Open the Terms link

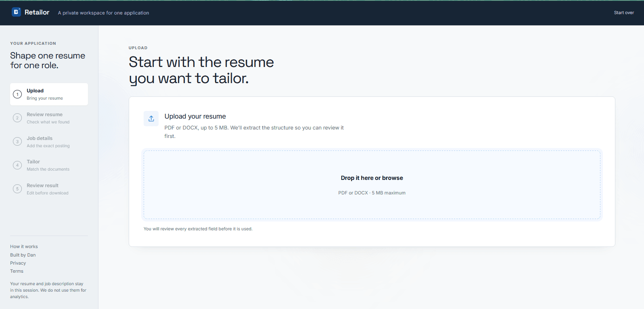point(17,271)
